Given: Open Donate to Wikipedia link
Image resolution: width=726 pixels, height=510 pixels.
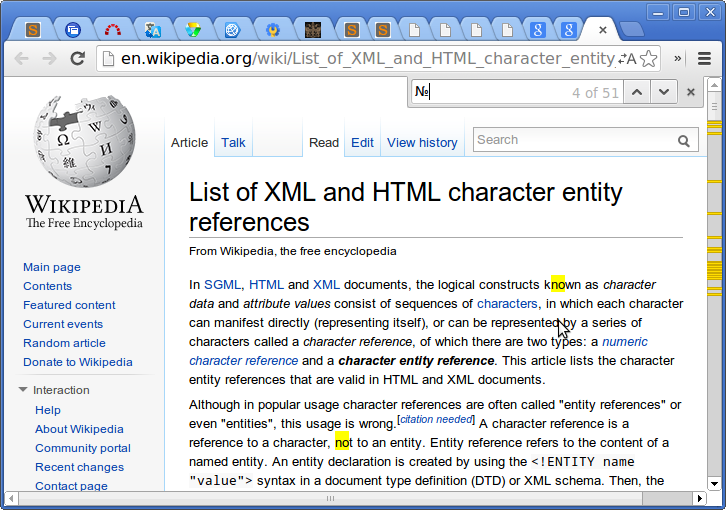Looking at the screenshot, I should tap(78, 362).
